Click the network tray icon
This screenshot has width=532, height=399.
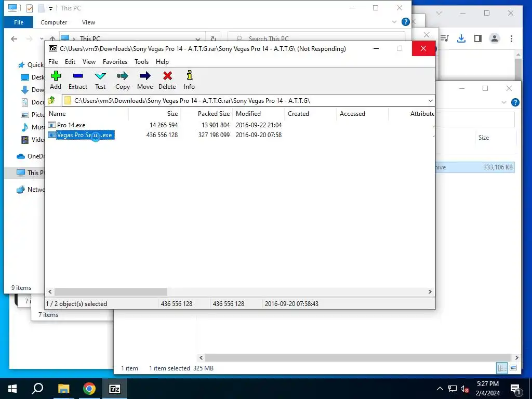pos(453,389)
